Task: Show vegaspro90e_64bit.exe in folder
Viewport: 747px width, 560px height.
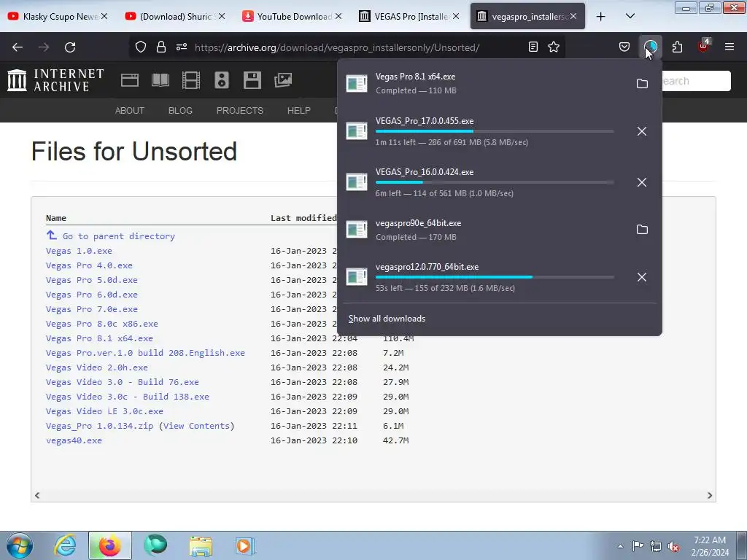Action: (642, 230)
